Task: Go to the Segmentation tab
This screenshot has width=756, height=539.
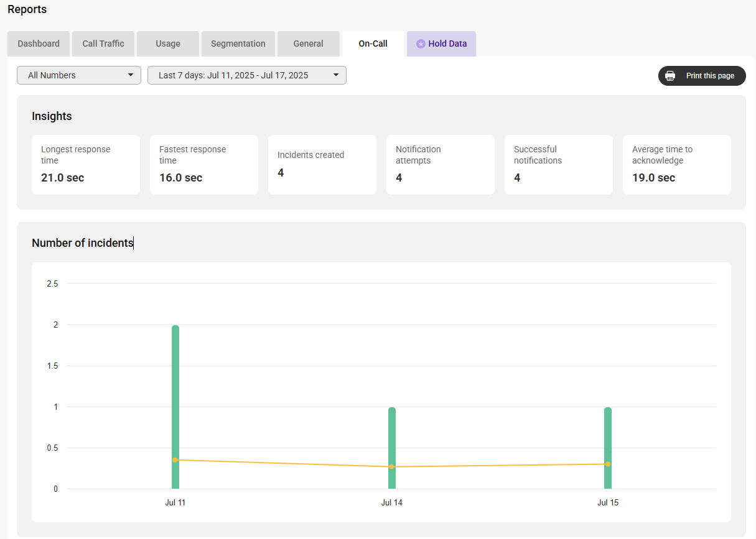Action: (238, 44)
